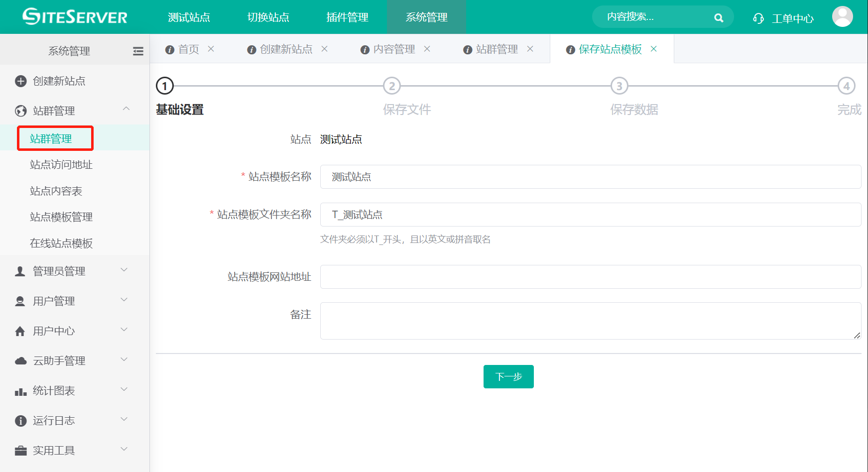Click the globe icon next to 站群管理
Viewport: 868px width, 472px height.
[20, 111]
